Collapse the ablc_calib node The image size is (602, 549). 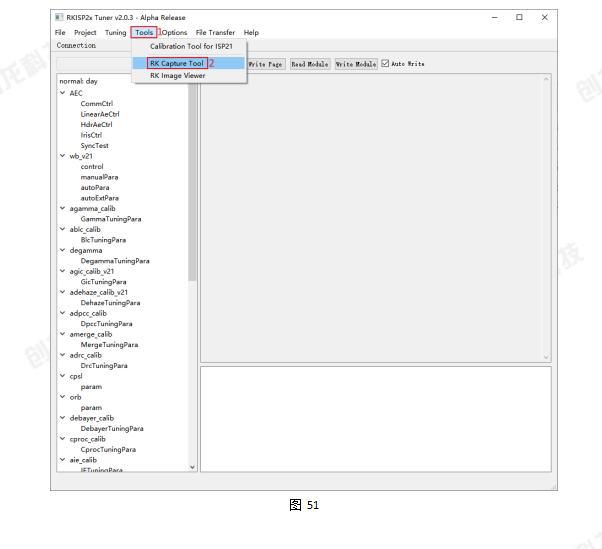tap(63, 229)
